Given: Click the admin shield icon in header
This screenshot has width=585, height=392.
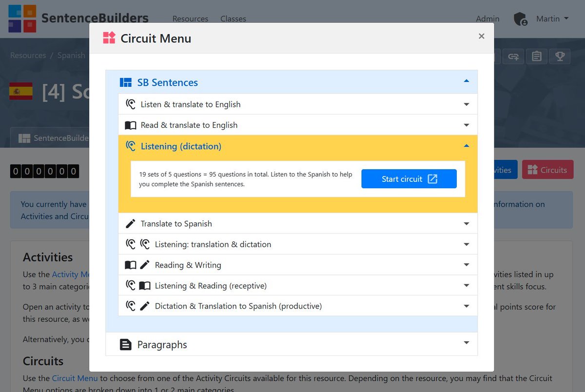Looking at the screenshot, I should pyautogui.click(x=521, y=19).
